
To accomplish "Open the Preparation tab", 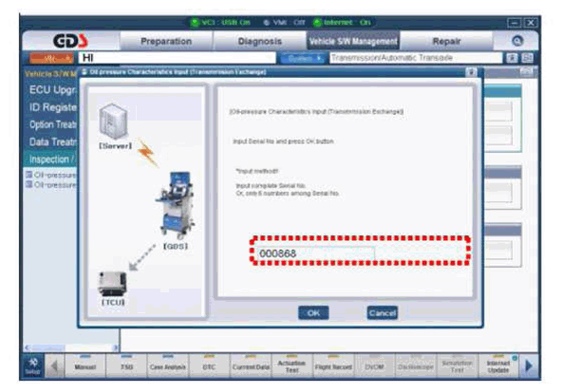I will 166,41.
